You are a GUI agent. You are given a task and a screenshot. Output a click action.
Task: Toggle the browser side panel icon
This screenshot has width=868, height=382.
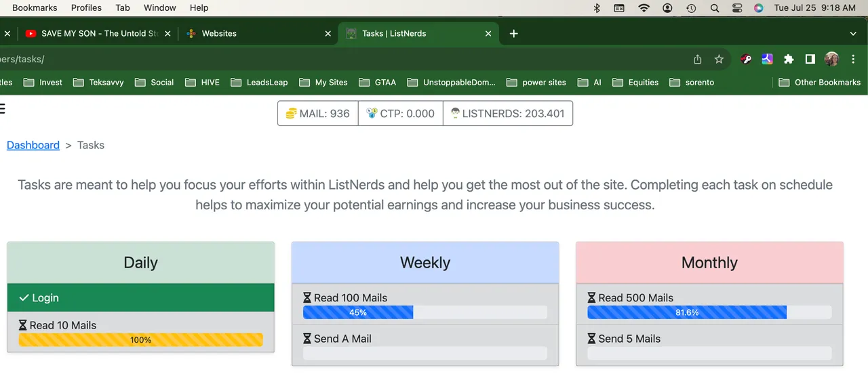810,60
